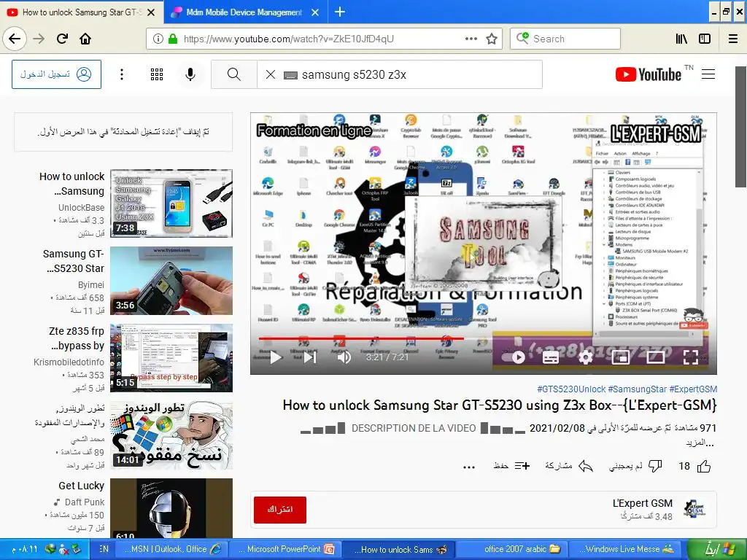Open L'Expert GSM channel name link

pos(642,503)
